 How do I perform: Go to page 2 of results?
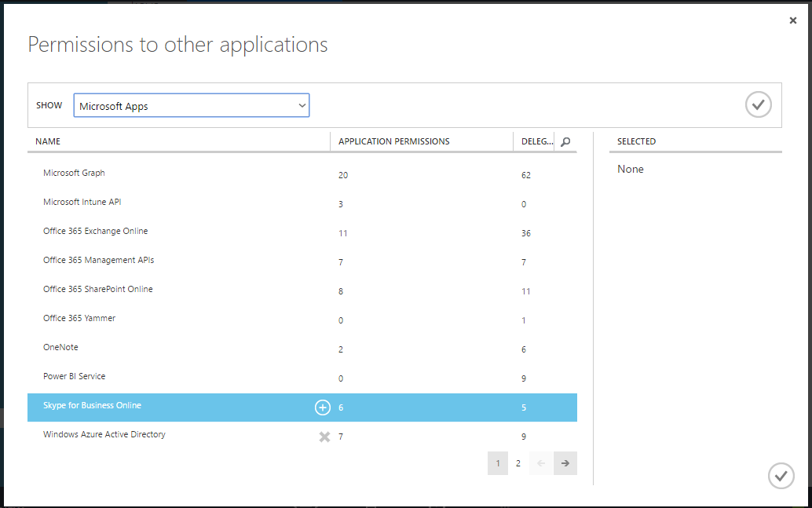coord(518,463)
